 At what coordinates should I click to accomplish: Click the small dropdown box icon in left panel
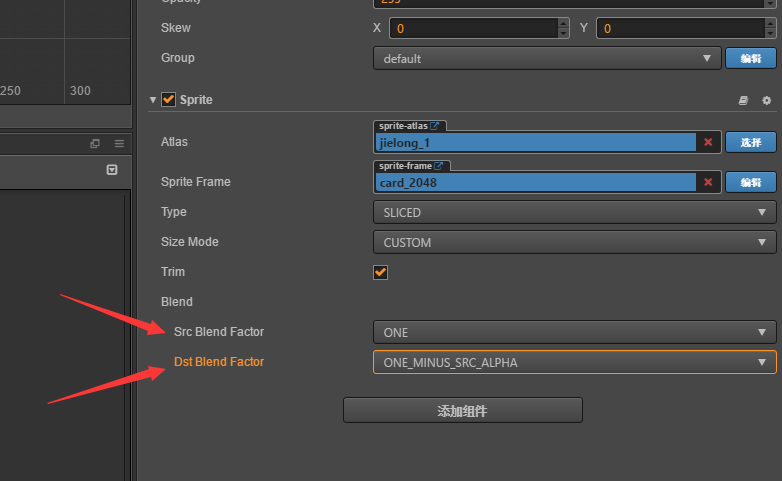(112, 170)
